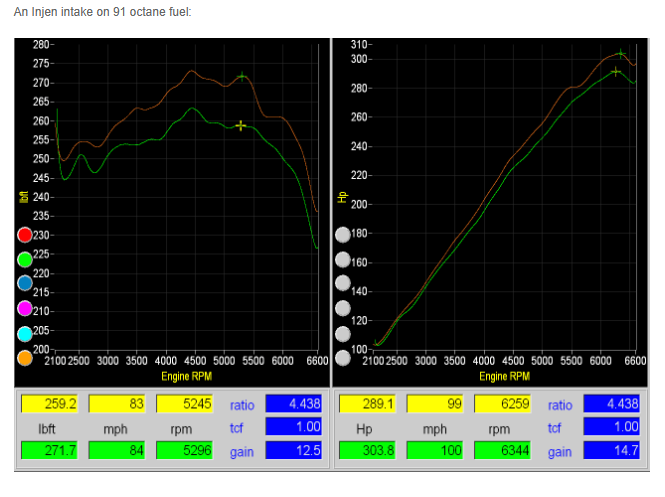
Task: Select the orange run color circle
Action: (25, 357)
